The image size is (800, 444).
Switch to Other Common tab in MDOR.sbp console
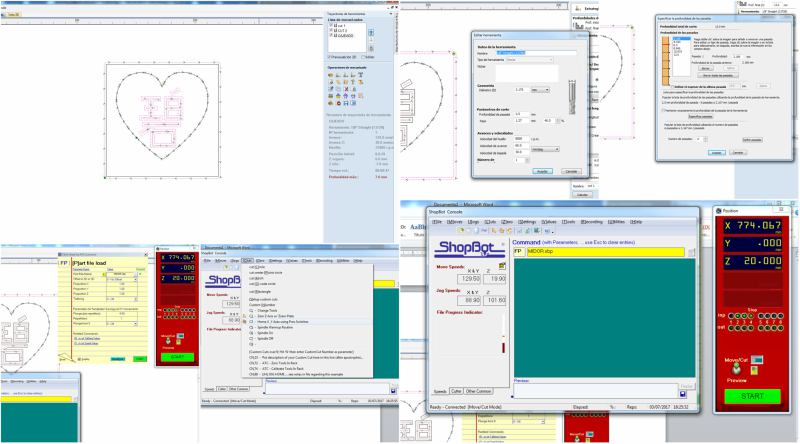point(479,391)
